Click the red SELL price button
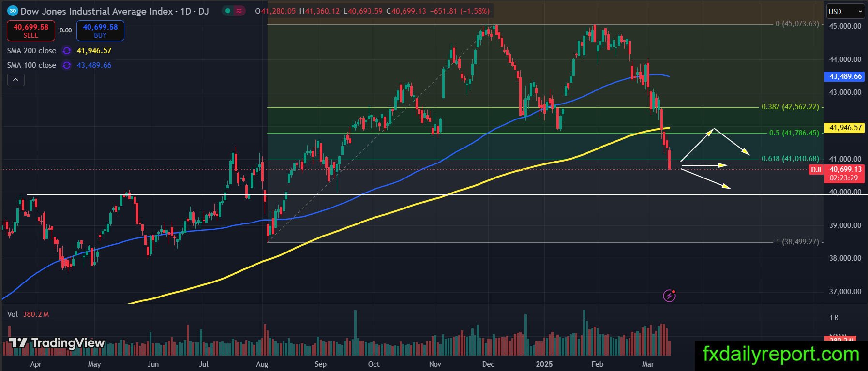Screen dimensions: 868x371 (31, 30)
